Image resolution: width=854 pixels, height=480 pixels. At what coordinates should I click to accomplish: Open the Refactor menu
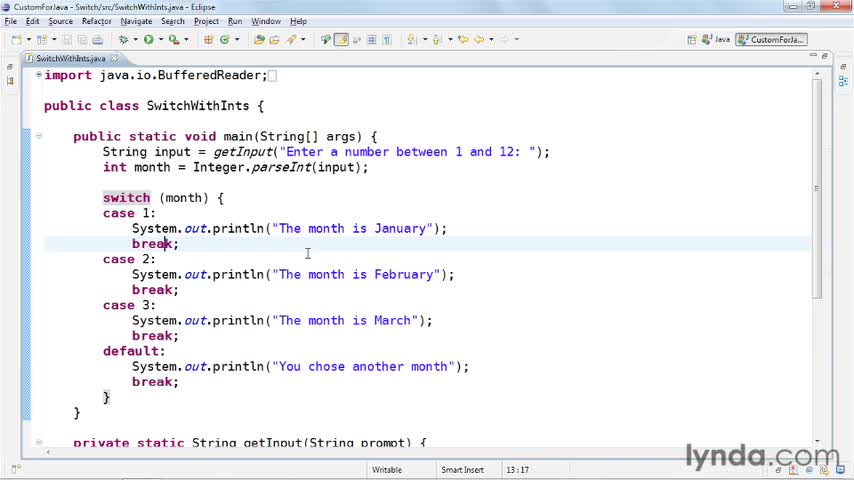[96, 21]
